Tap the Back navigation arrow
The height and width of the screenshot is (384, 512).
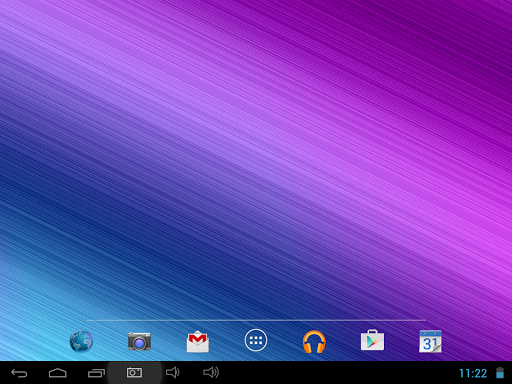pyautogui.click(x=19, y=373)
